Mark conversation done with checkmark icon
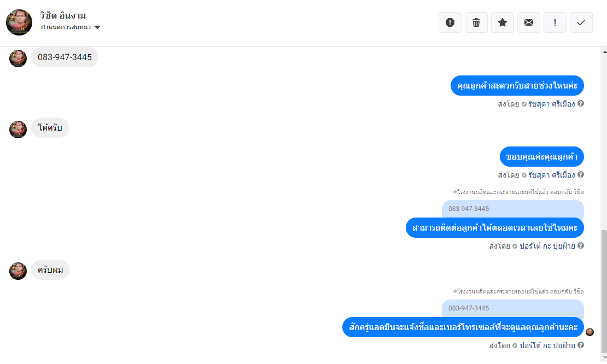This screenshot has height=364, width=607. pyautogui.click(x=581, y=22)
